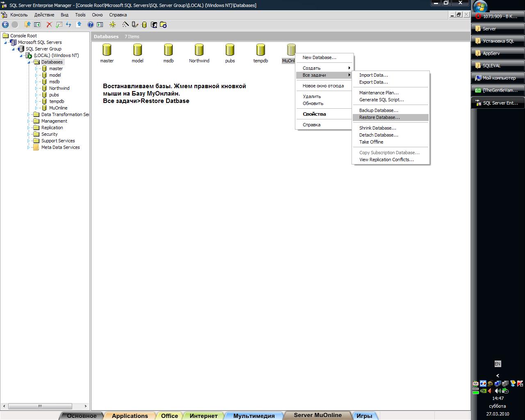525x420 pixels.
Task: Click the red X Delete toolbar icon
Action: coord(49,25)
